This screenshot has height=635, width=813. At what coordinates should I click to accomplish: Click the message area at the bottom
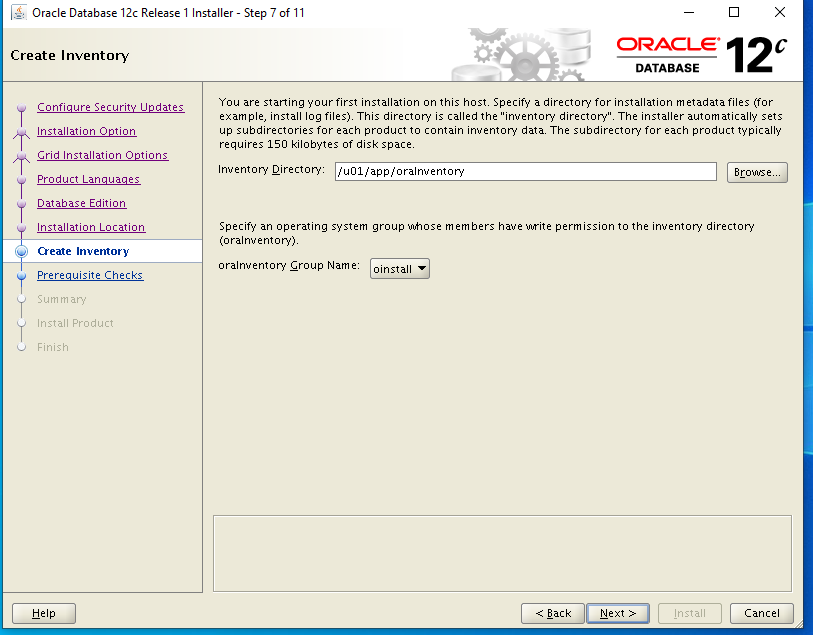pos(502,554)
